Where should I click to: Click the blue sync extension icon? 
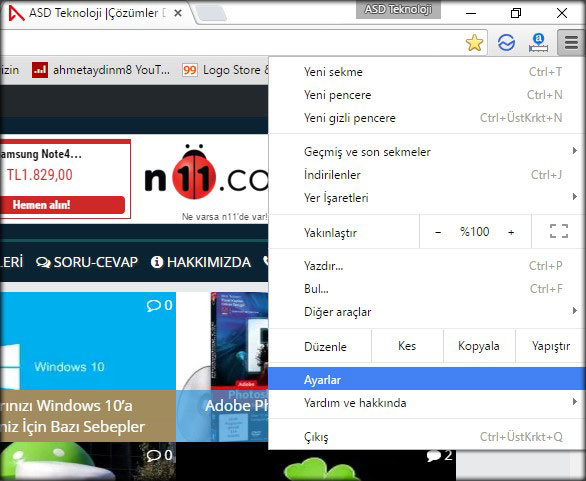coord(506,43)
